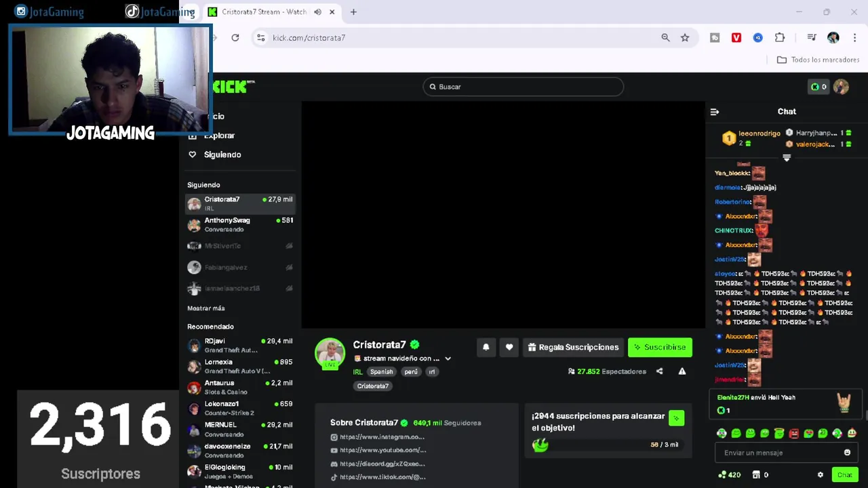This screenshot has height=488, width=868.
Task: Select the Cristorata7 tag
Action: tap(373, 386)
